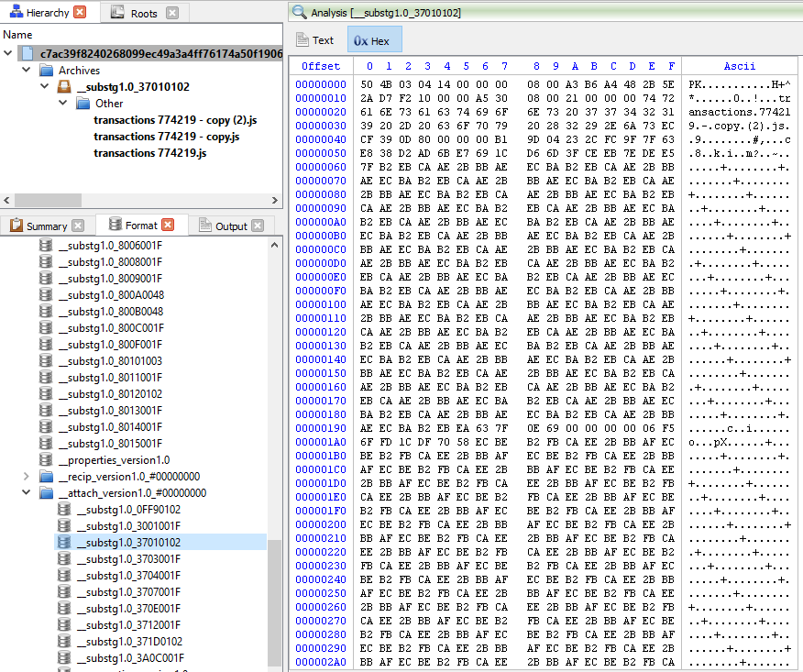Image resolution: width=803 pixels, height=672 pixels.
Task: Click the stream icon for __substg1.0_3703001F
Action: (x=64, y=559)
